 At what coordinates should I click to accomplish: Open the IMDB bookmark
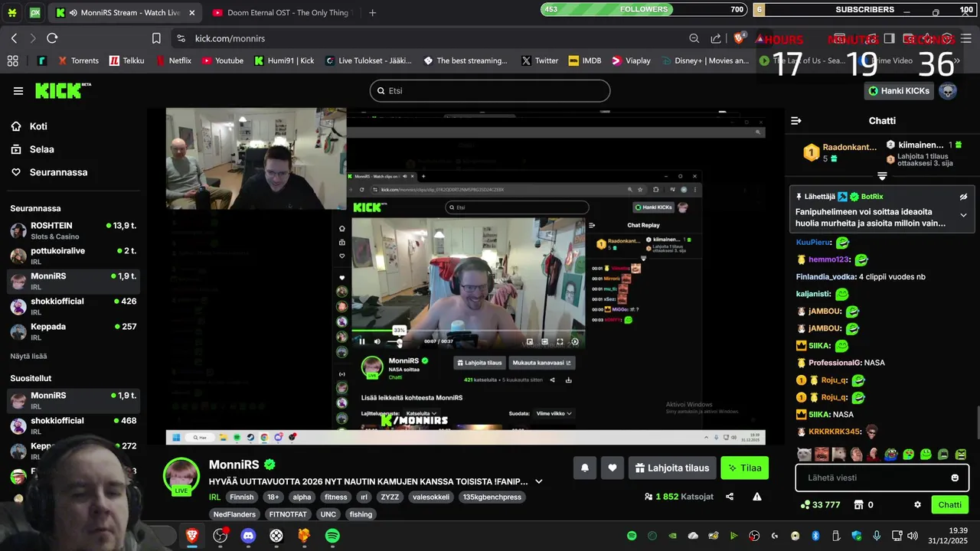(585, 60)
